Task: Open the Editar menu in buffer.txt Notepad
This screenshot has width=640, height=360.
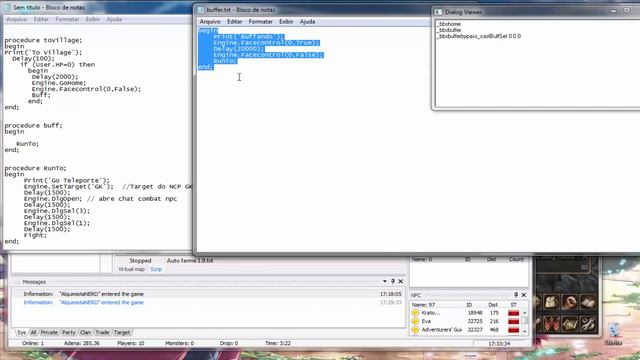Action: pyautogui.click(x=234, y=22)
